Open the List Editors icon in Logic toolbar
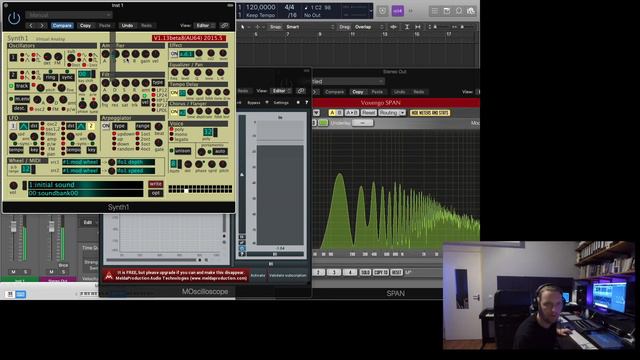Image resolution: width=640 pixels, height=360 pixels. (x=435, y=11)
